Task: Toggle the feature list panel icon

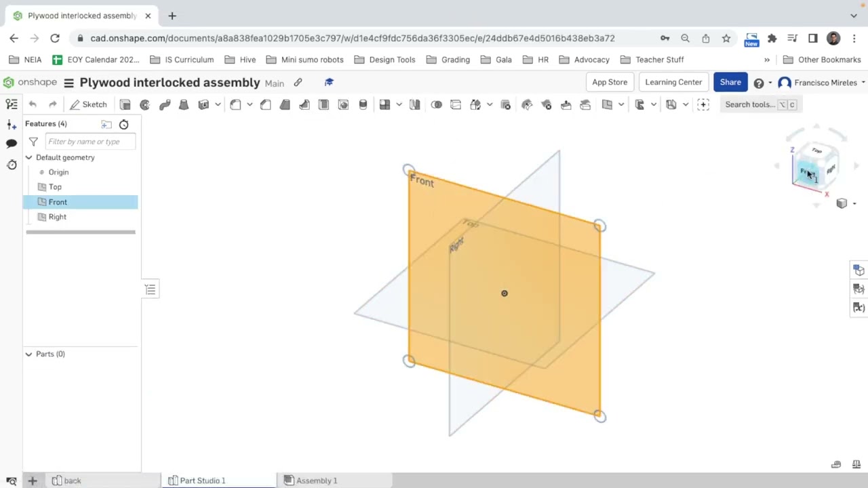Action: 12,104
